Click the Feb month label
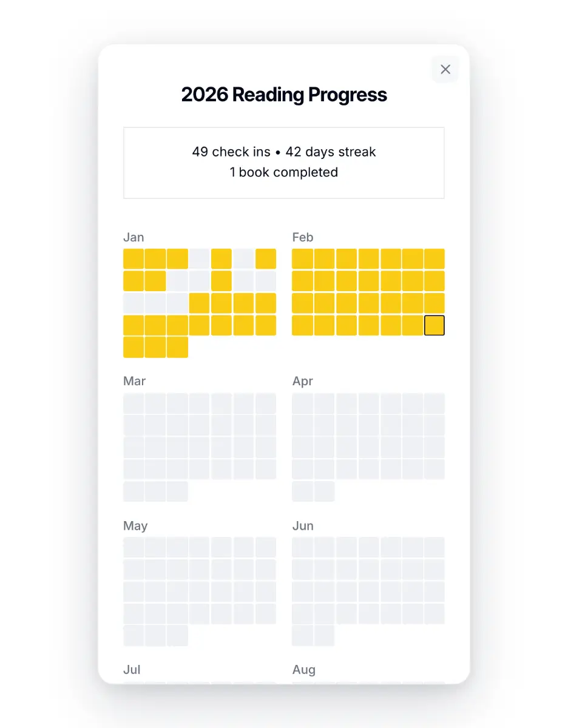Image resolution: width=568 pixels, height=728 pixels. [x=303, y=237]
